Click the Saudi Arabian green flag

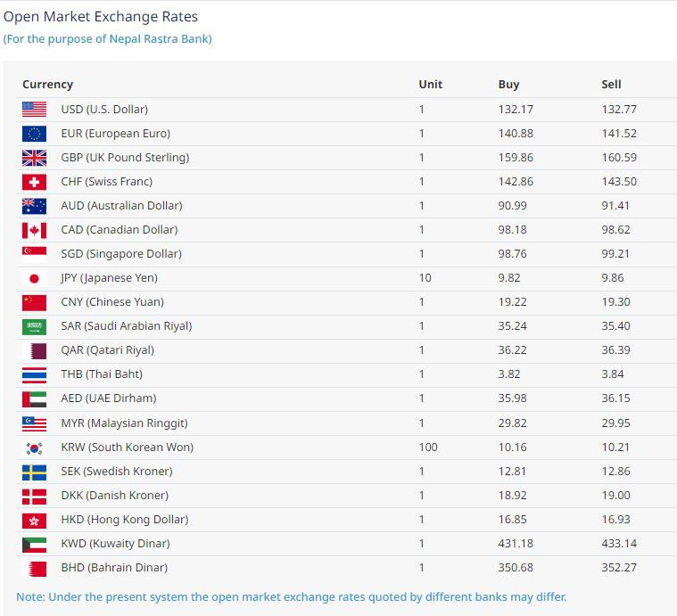[34, 326]
